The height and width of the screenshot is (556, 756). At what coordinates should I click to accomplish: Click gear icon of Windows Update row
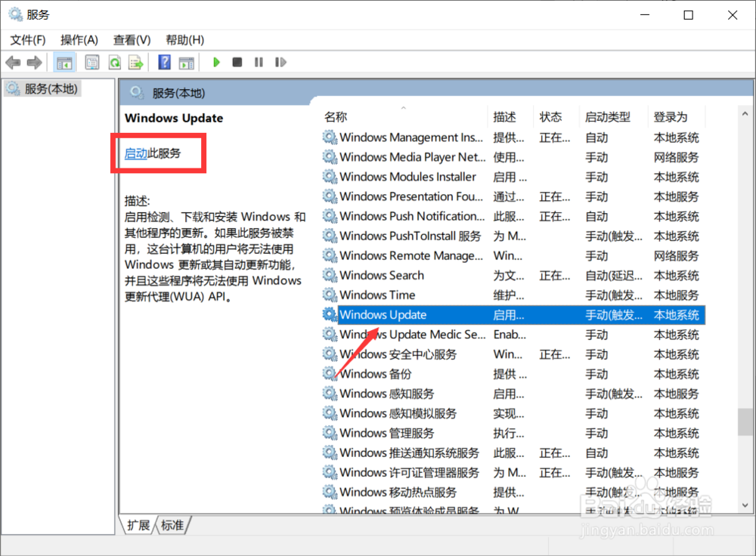pyautogui.click(x=330, y=314)
